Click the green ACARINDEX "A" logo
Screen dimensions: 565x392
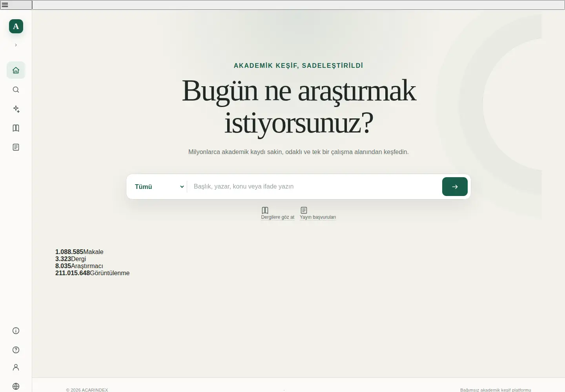pyautogui.click(x=16, y=26)
